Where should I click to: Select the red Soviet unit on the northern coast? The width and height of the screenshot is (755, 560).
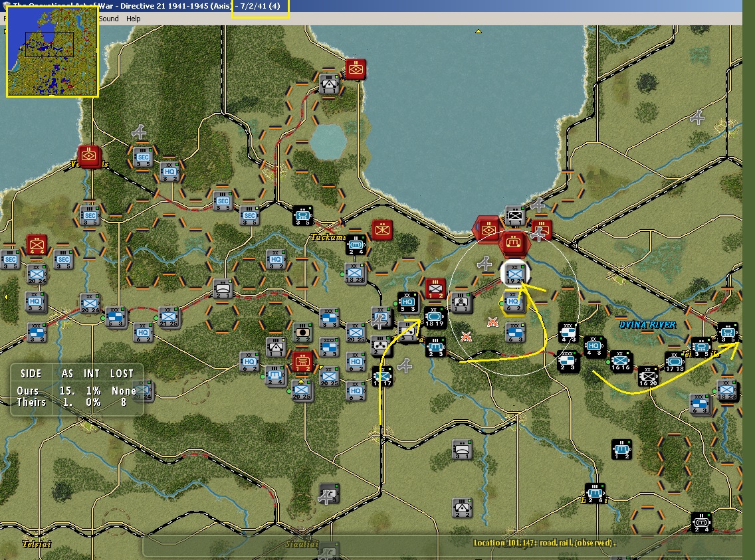[x=356, y=70]
